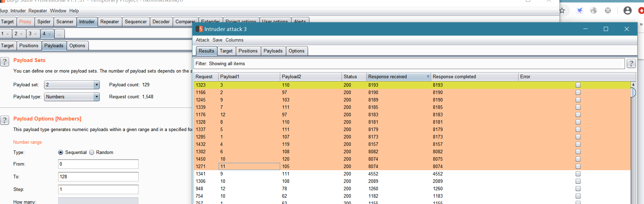Click the grey command-symbol extension icon

[608, 10]
